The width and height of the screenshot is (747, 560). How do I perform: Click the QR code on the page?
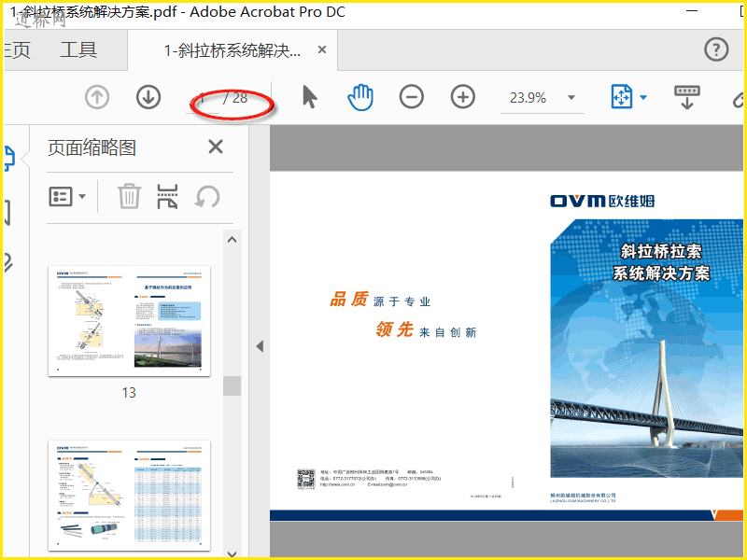(x=306, y=479)
